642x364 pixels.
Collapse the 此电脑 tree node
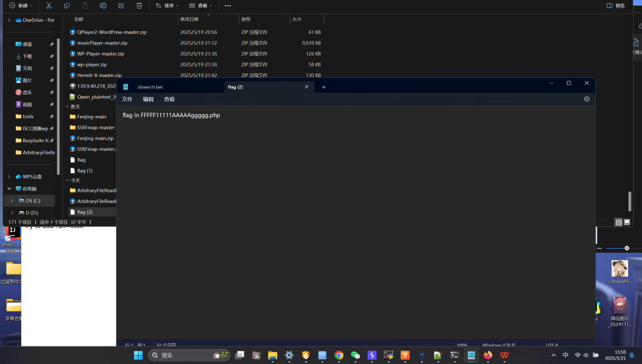9,189
